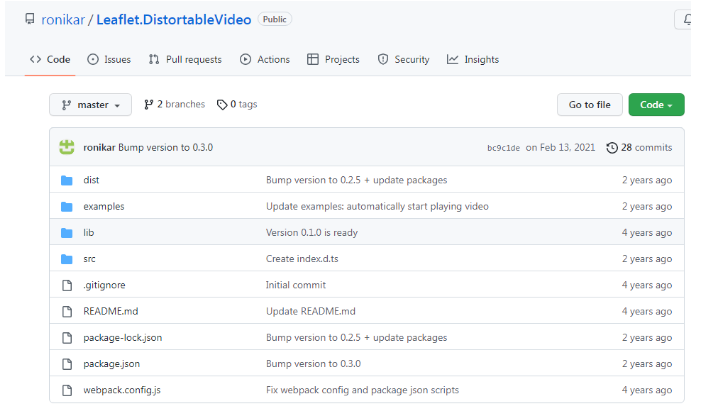This screenshot has width=703, height=407.
Task: Open the ronikar owner profile link
Action: click(x=63, y=20)
